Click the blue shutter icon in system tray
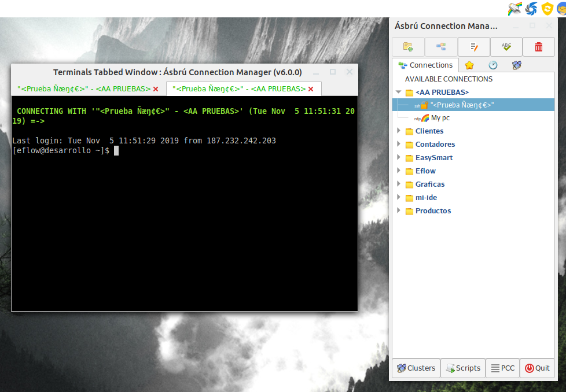566x392 pixels. [530, 9]
